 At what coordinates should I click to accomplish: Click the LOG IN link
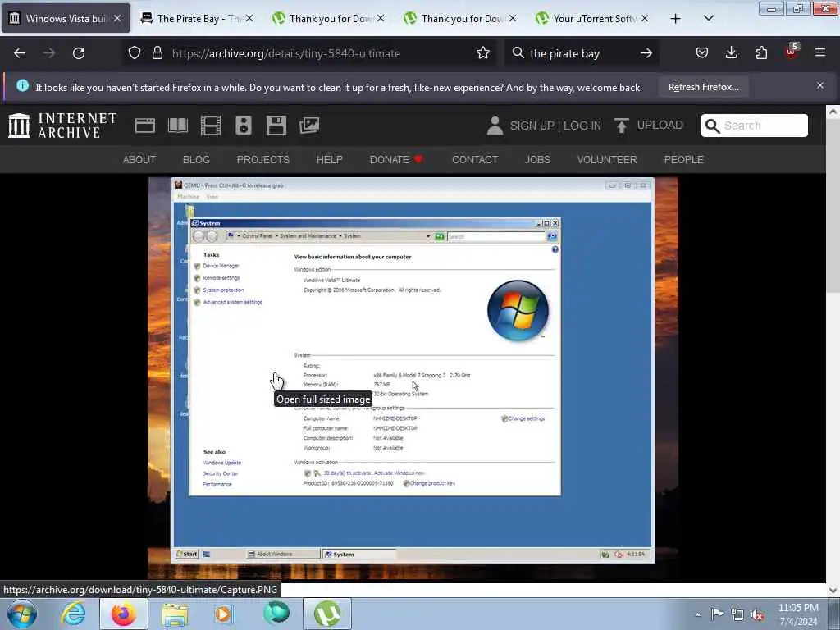582,126
